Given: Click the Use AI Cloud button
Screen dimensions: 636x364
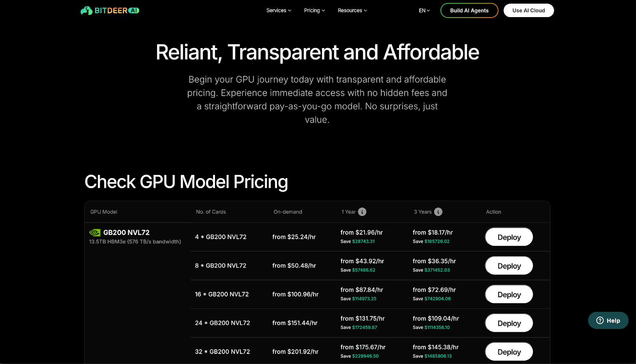Looking at the screenshot, I should tap(528, 10).
